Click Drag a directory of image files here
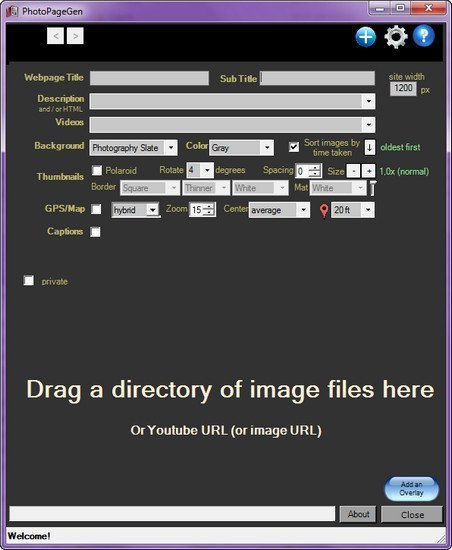This screenshot has width=452, height=550. 230,390
